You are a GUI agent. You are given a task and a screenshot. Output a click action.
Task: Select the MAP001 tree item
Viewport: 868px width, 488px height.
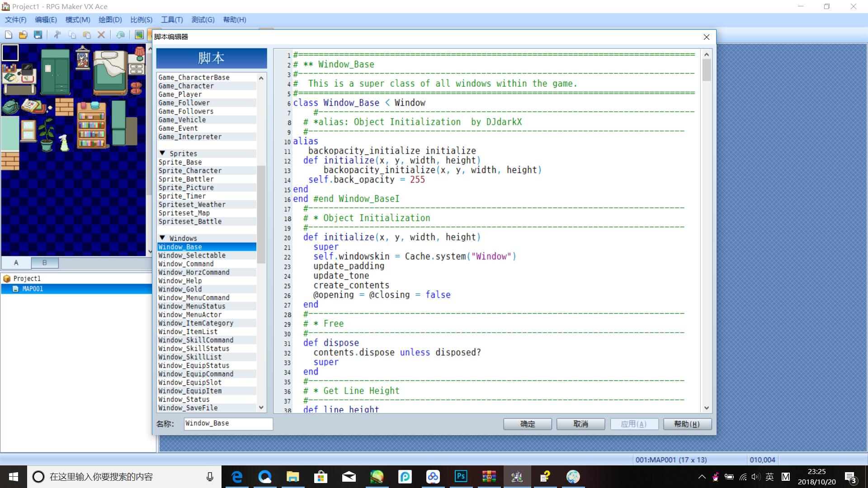[33, 289]
